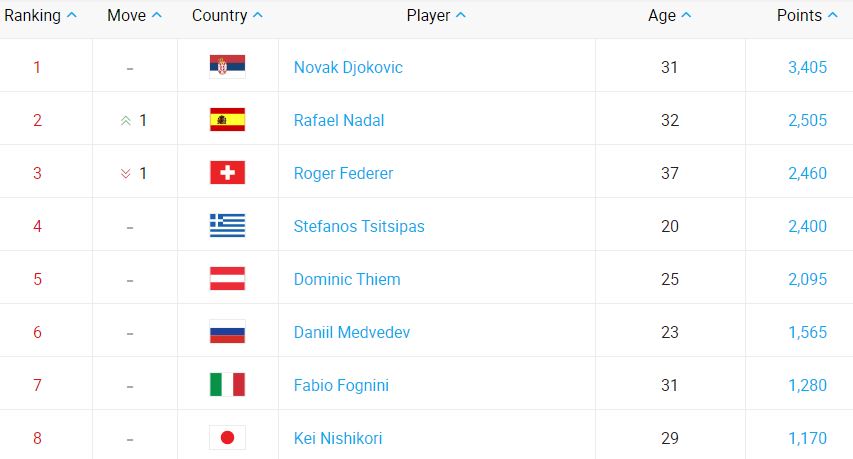
Task: Open Rafael Nadal player link
Action: coord(339,120)
